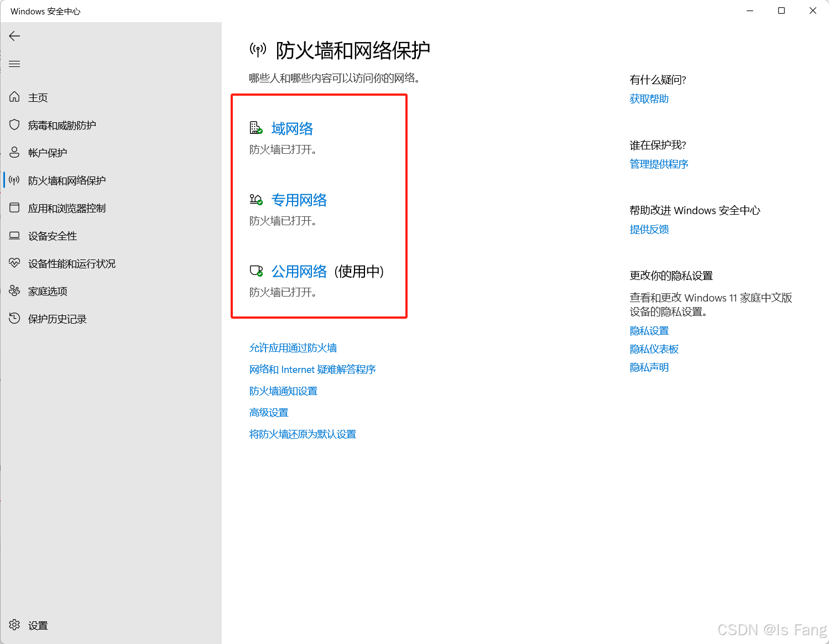Click the back arrow icon
Screen dimensions: 829x644
[x=14, y=36]
